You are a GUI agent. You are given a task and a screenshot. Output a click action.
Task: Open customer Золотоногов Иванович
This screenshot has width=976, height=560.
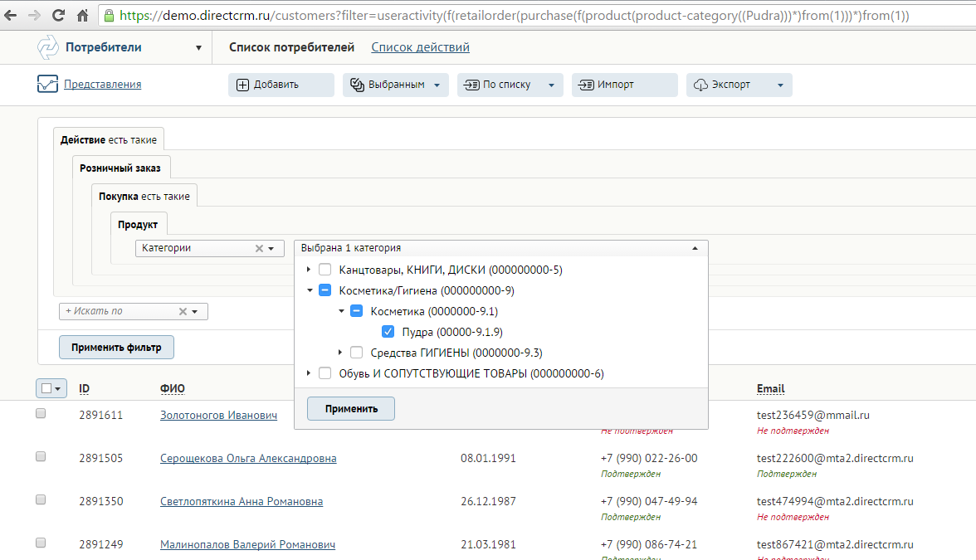(218, 415)
